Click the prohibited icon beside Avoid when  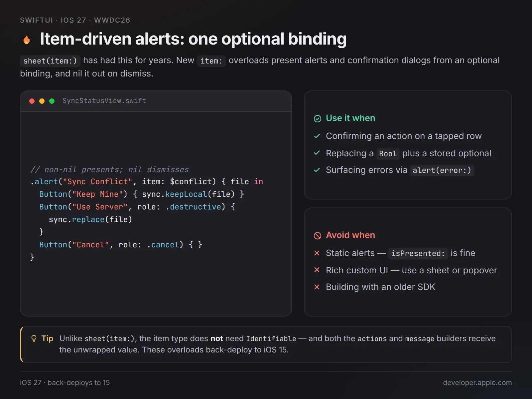(318, 236)
